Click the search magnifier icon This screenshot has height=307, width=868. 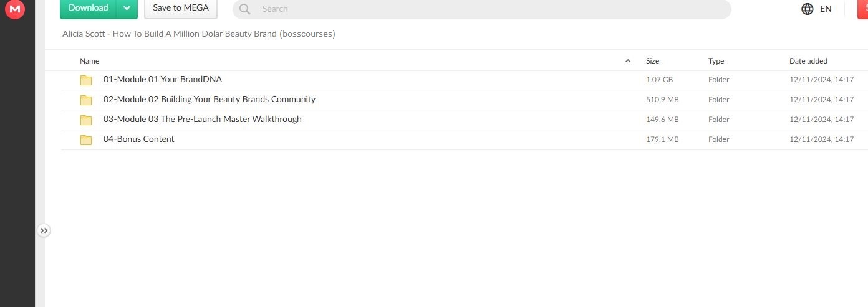tap(244, 9)
